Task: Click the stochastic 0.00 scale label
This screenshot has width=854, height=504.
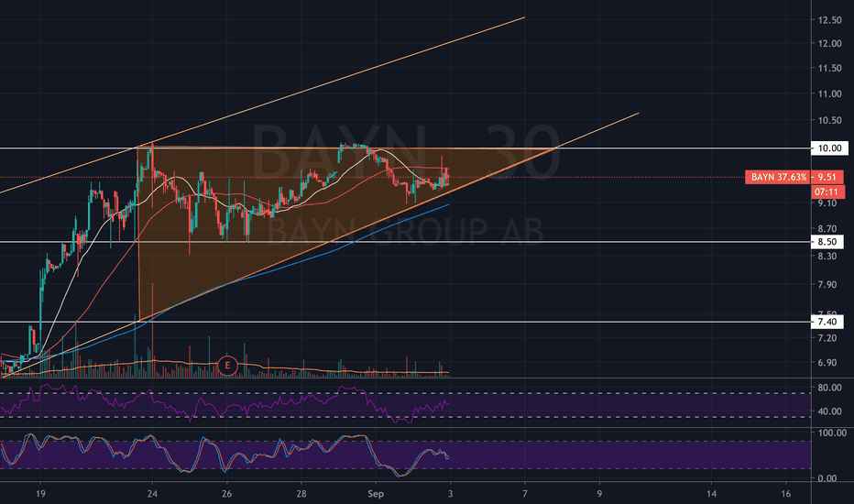Action: 827,478
